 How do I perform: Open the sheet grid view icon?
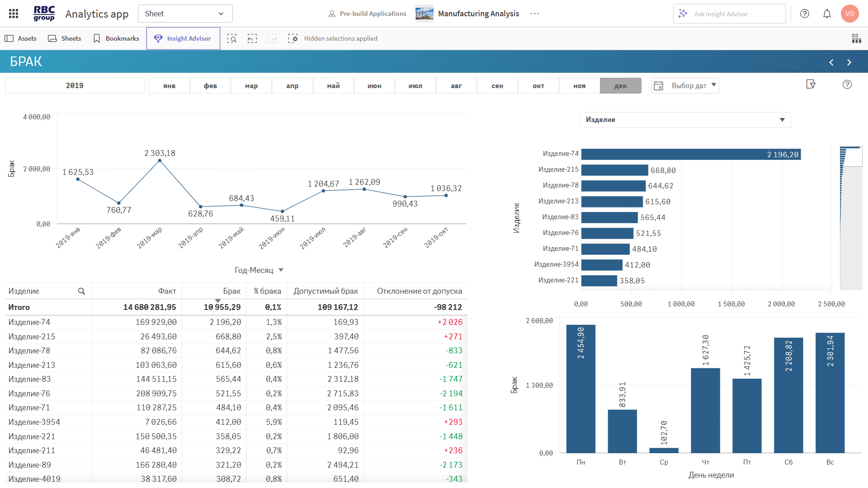(856, 38)
